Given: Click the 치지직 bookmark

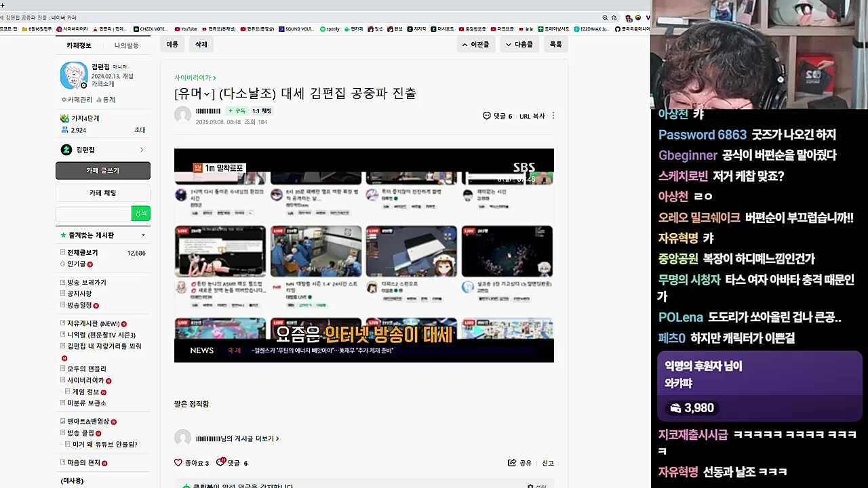Looking at the screenshot, I should click(x=417, y=29).
